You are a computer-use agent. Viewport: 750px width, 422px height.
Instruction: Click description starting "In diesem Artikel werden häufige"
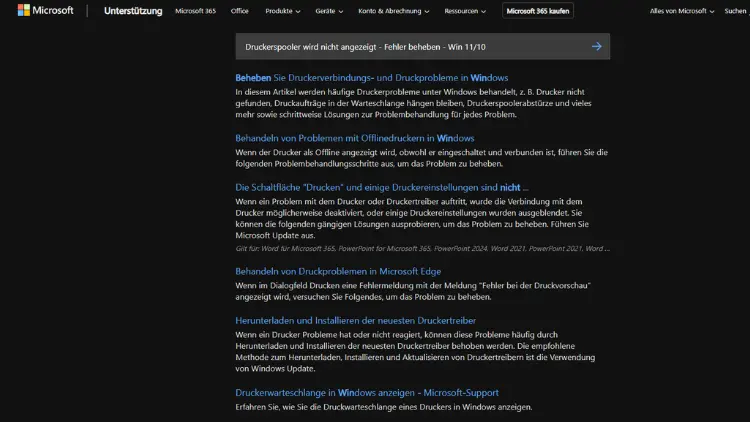[413, 103]
